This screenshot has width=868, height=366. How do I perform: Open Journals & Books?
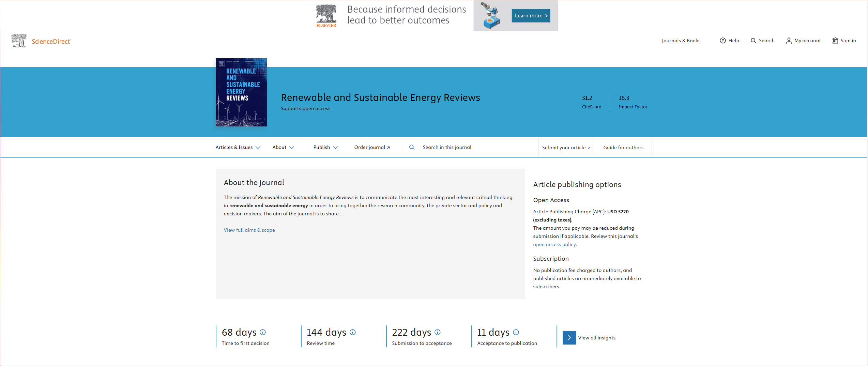tap(681, 41)
